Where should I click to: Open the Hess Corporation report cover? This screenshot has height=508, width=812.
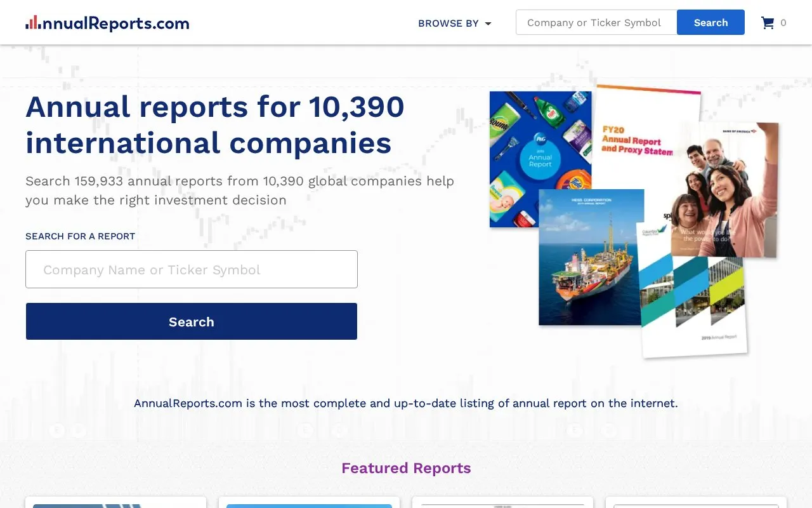tap(590, 257)
